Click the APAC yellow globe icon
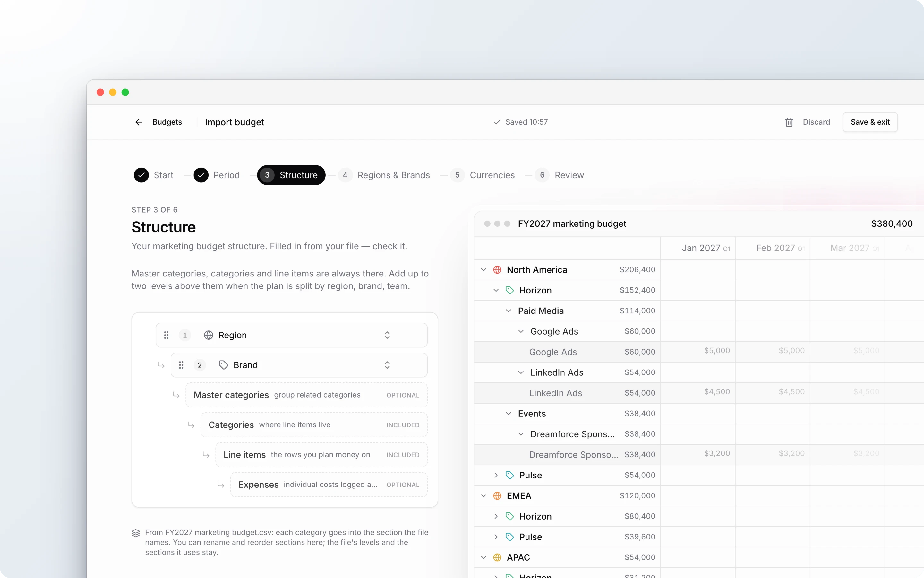Viewport: 924px width, 578px height. click(497, 557)
